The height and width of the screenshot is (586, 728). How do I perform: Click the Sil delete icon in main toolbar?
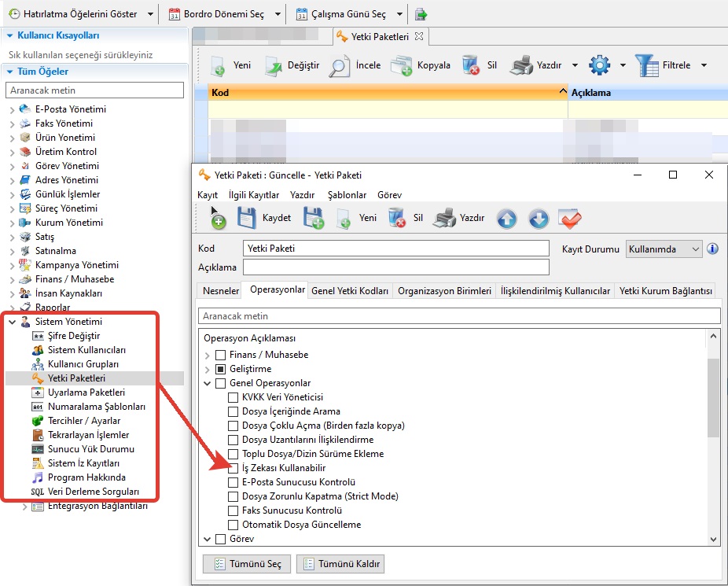pyautogui.click(x=472, y=65)
